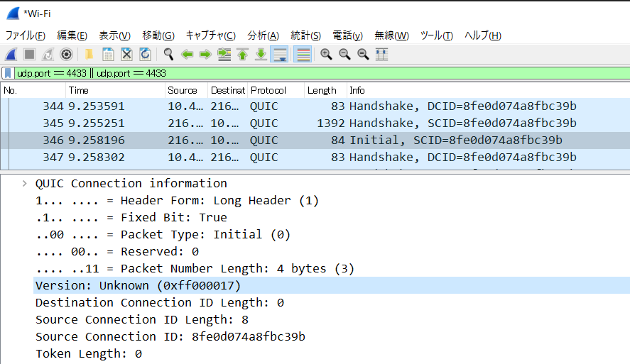Open capture options gear icon
The width and height of the screenshot is (630, 364).
pos(66,54)
